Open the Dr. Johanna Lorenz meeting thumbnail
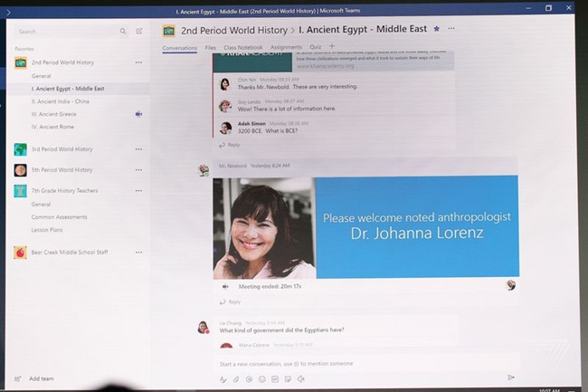This screenshot has width=588, height=392. click(366, 228)
